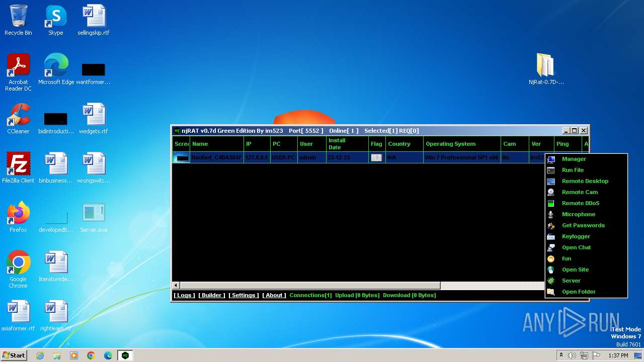644x362 pixels.
Task: Choose Server from the context menu
Action: [x=587, y=281]
